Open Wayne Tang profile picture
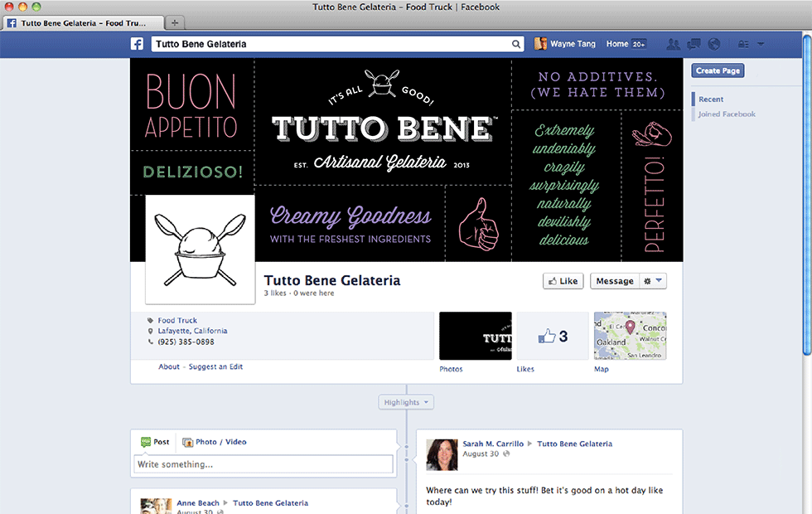The height and width of the screenshot is (514, 812). 540,44
